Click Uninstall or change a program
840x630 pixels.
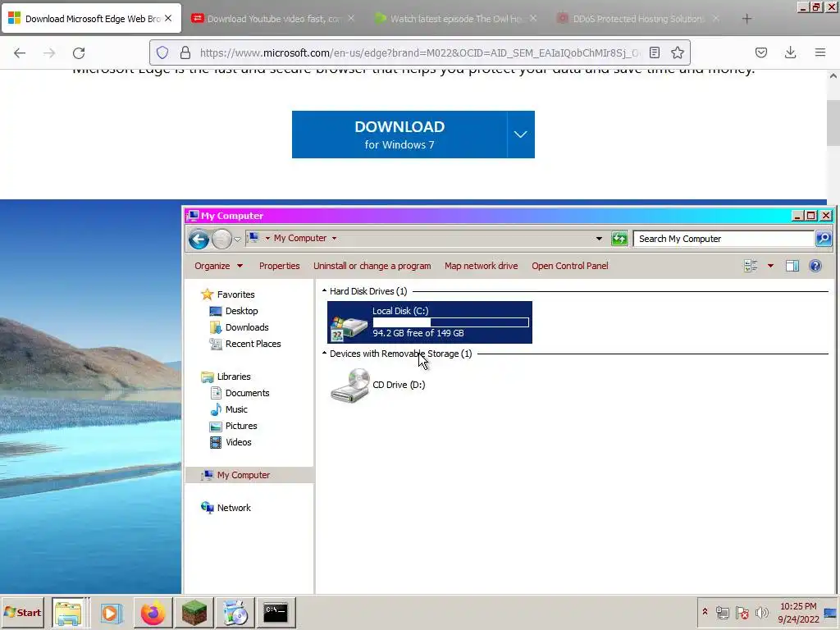tap(372, 266)
